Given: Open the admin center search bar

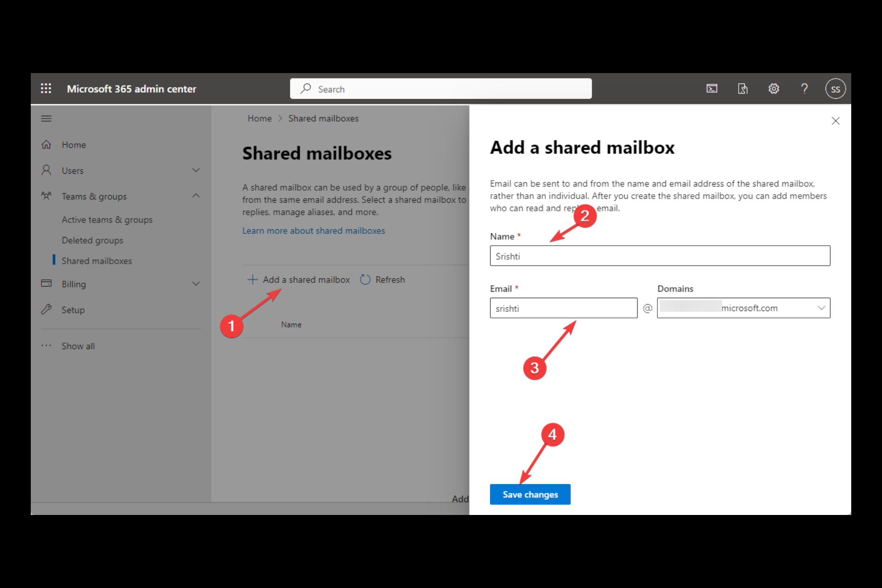Looking at the screenshot, I should pyautogui.click(x=441, y=89).
